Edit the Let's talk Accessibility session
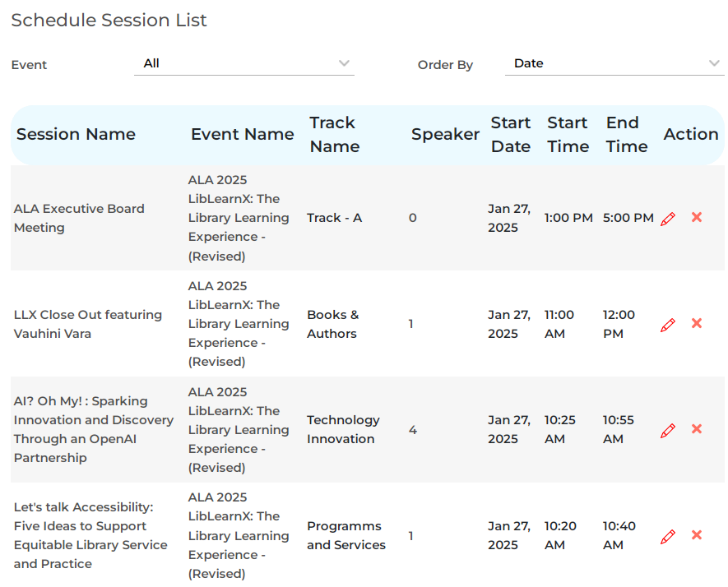The image size is (728, 587). point(668,536)
